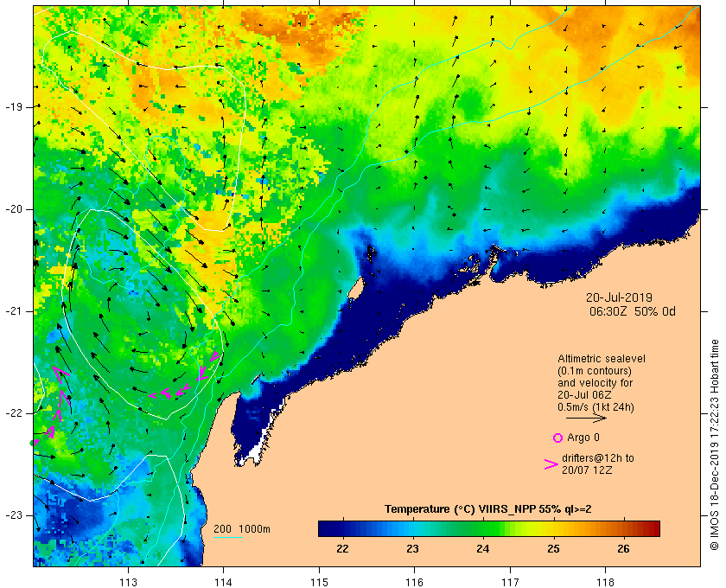Click the colorbar value 23
Screen dimensions: 726x588
pyautogui.click(x=412, y=548)
